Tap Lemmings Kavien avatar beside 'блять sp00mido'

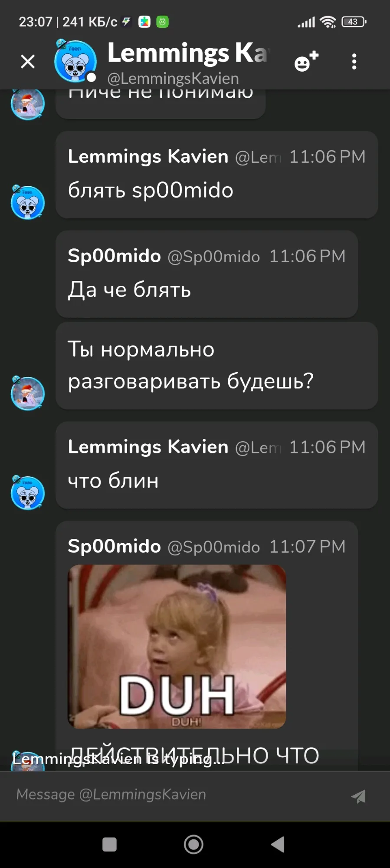28,202
